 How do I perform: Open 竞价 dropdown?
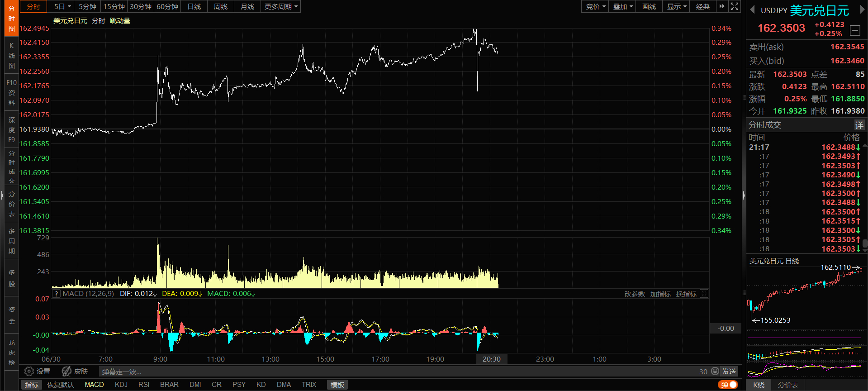tap(595, 6)
